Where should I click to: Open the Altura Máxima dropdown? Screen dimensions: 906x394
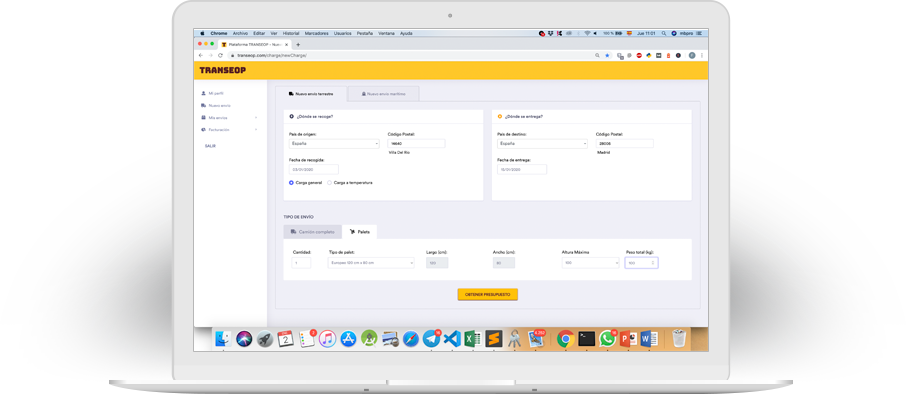tap(591, 263)
